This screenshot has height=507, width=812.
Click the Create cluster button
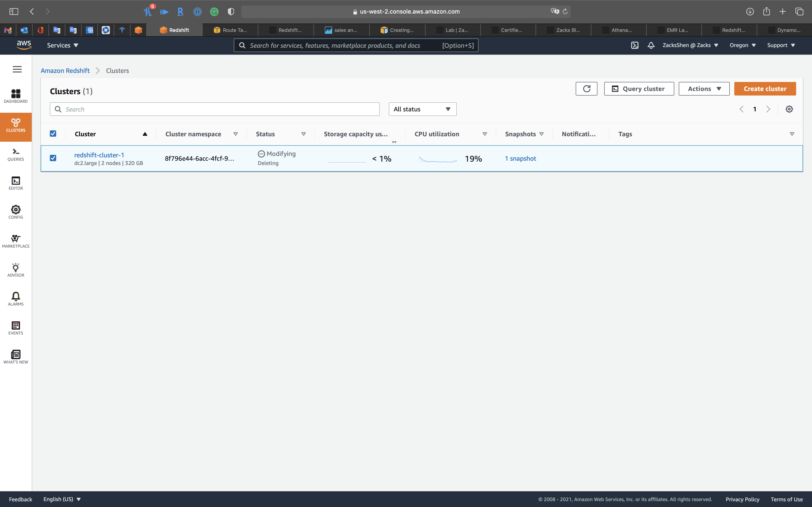[x=765, y=89]
